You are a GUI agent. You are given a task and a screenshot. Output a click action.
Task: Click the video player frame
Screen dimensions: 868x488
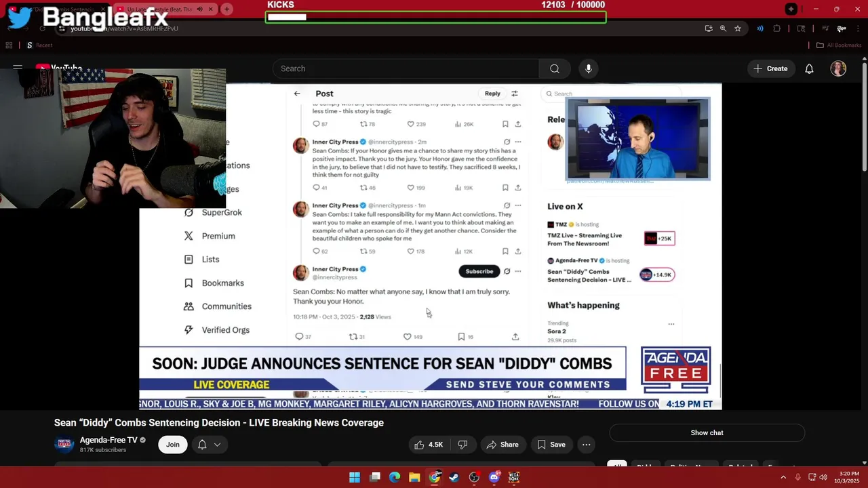430,247
